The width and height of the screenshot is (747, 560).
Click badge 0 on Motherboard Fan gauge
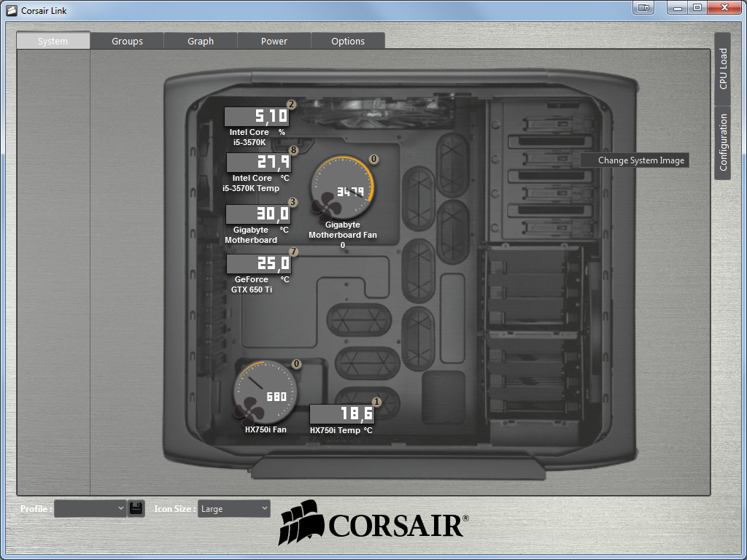pos(374,159)
